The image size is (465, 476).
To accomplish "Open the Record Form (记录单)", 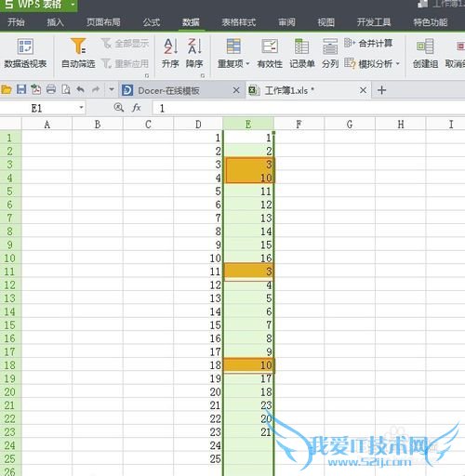I will (x=302, y=53).
